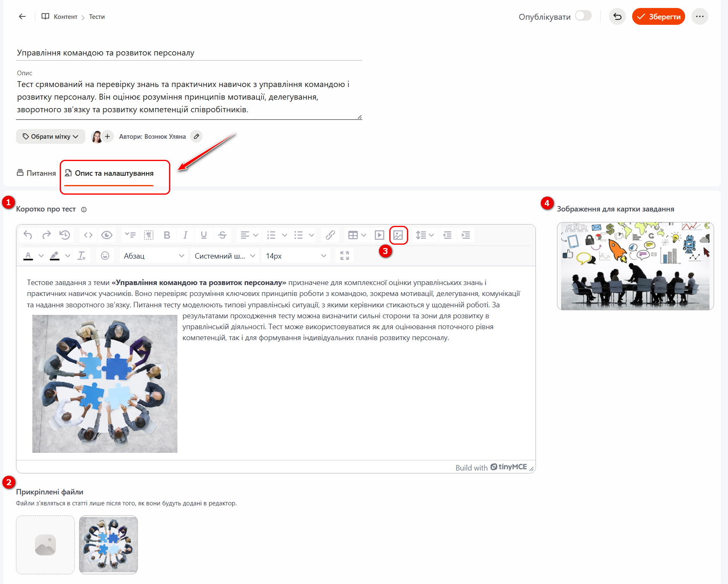Switch the editor to fullscreen mode
This screenshot has width=728, height=584.
coord(345,256)
